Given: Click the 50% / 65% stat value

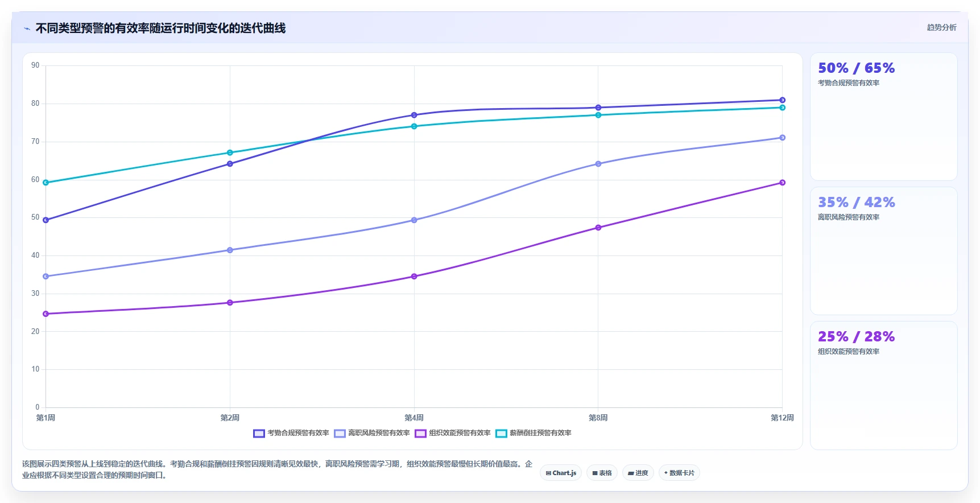Looking at the screenshot, I should coord(856,68).
